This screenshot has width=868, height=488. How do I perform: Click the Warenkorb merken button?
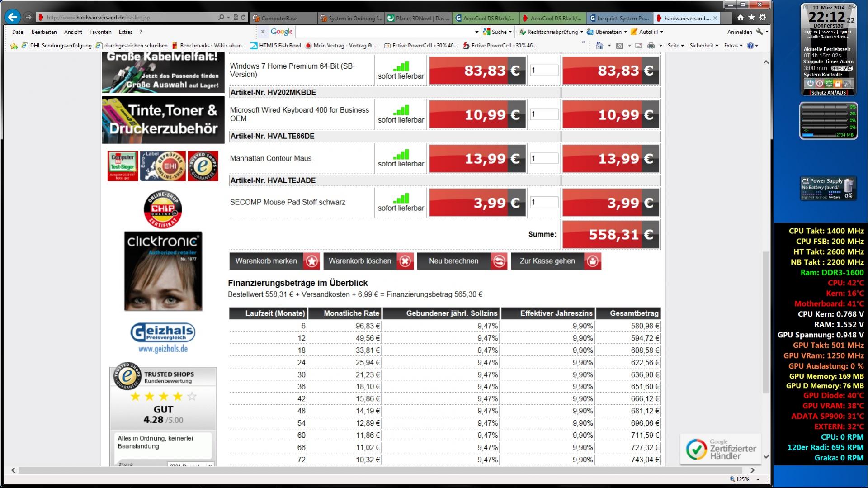[274, 261]
